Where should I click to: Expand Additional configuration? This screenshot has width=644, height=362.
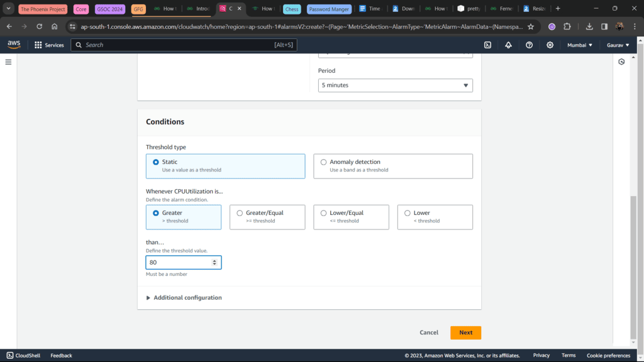pyautogui.click(x=184, y=297)
